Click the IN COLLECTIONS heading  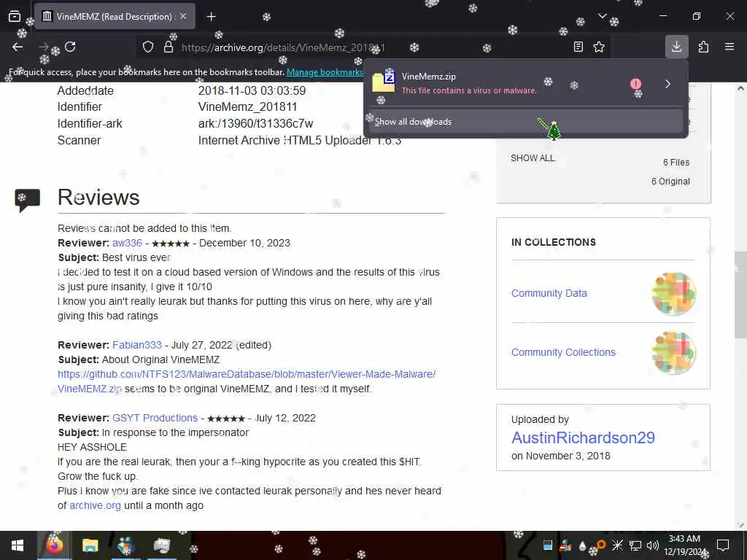coord(554,242)
